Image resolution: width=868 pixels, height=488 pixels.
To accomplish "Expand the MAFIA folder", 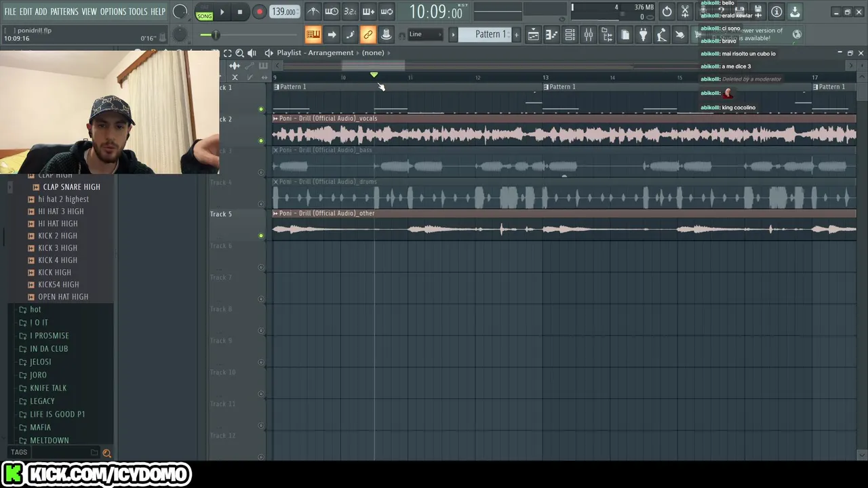I will 40,428.
